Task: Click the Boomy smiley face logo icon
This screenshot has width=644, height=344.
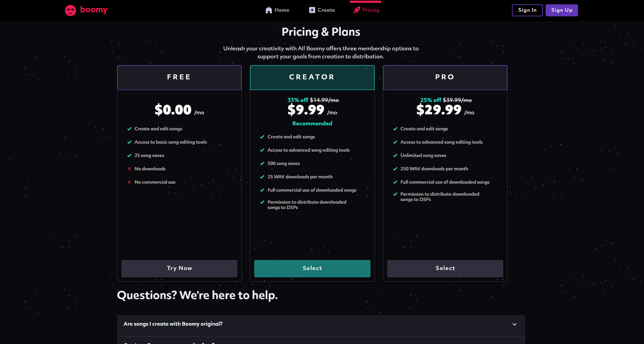Action: [x=70, y=10]
